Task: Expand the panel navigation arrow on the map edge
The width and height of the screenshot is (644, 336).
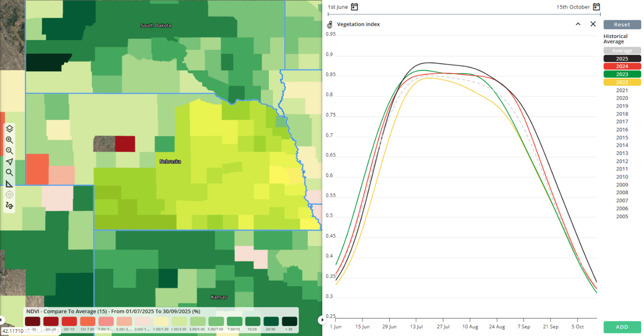Action: coord(321,319)
